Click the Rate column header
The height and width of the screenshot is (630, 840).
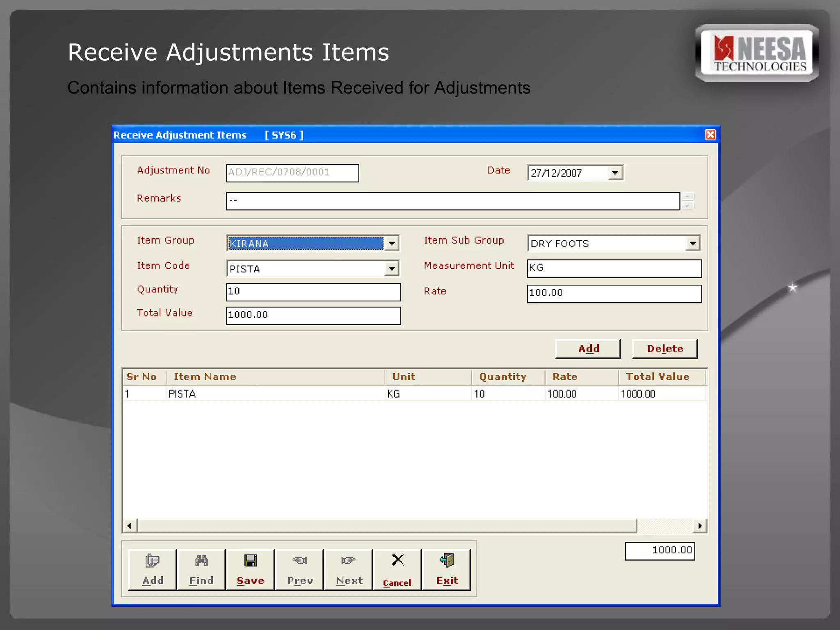(582, 377)
